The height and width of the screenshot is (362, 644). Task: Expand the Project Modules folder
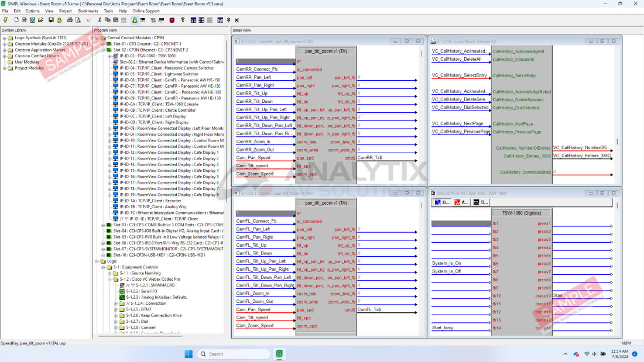tap(5, 68)
